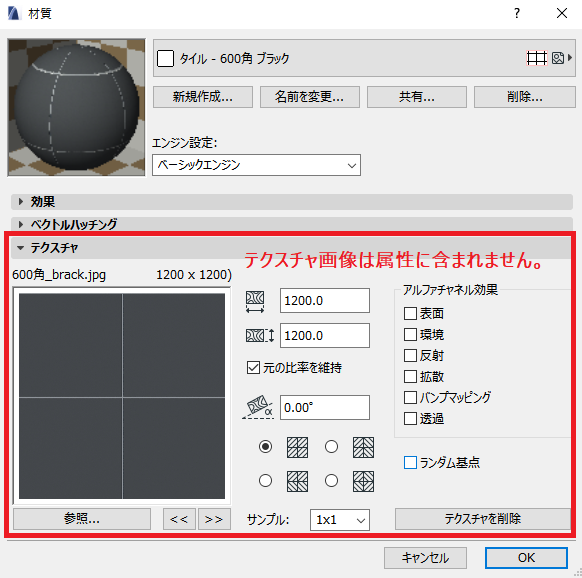Click the texture horizontal size icon

[255, 301]
